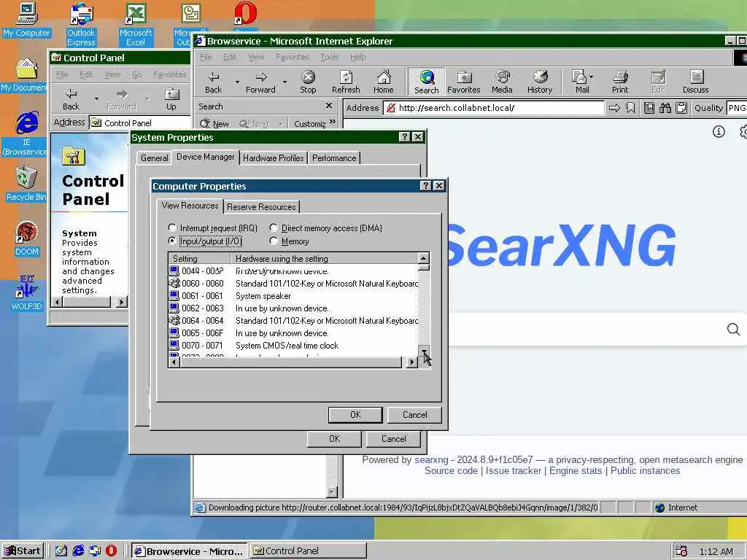Image resolution: width=747 pixels, height=560 pixels.
Task: Click the resource list scroll-right arrow
Action: pyautogui.click(x=411, y=362)
